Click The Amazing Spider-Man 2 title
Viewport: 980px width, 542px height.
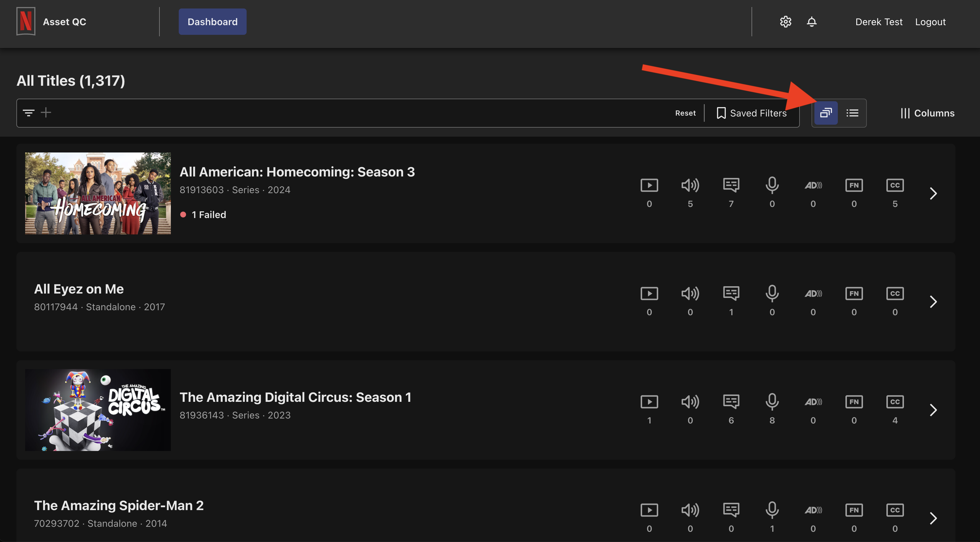[x=119, y=505]
